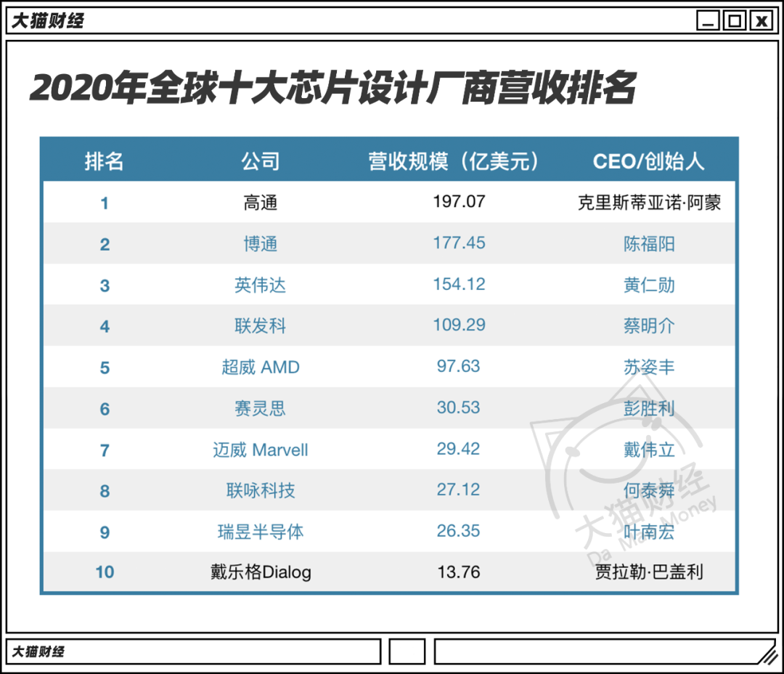
Task: Select the company 戴乐格Dialog
Action: [x=261, y=572]
